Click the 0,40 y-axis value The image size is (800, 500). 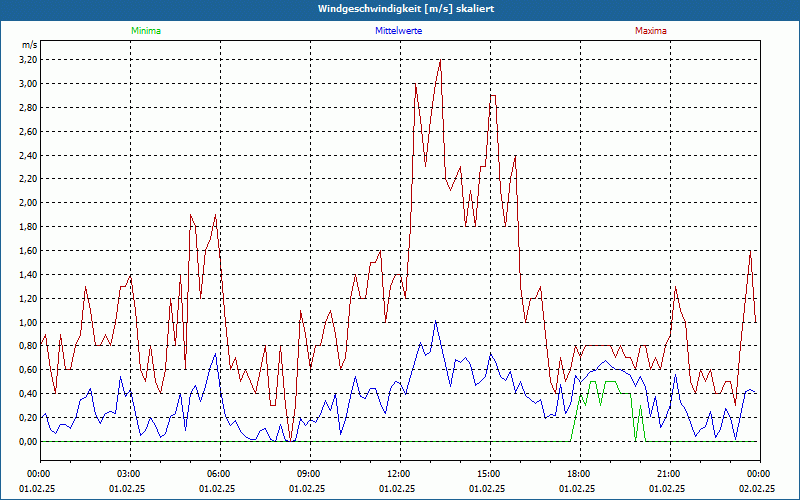pyautogui.click(x=28, y=394)
